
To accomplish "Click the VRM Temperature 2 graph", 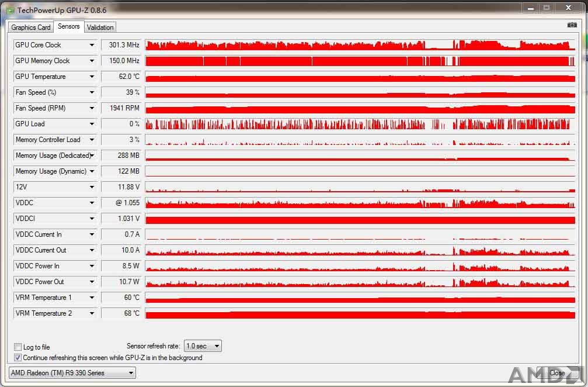I will 360,313.
